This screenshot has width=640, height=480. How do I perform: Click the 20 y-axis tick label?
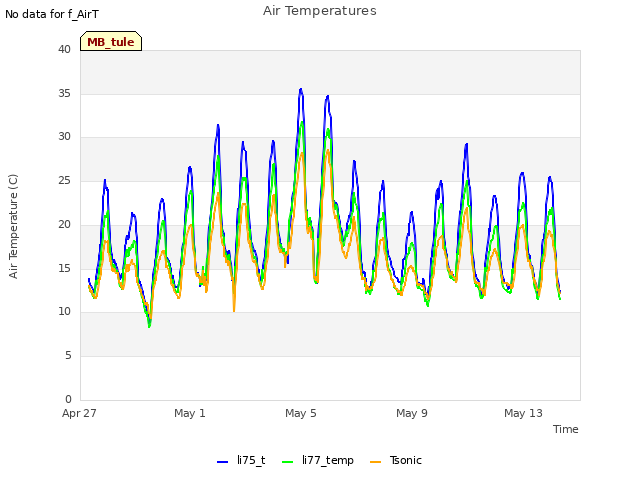tap(64, 224)
